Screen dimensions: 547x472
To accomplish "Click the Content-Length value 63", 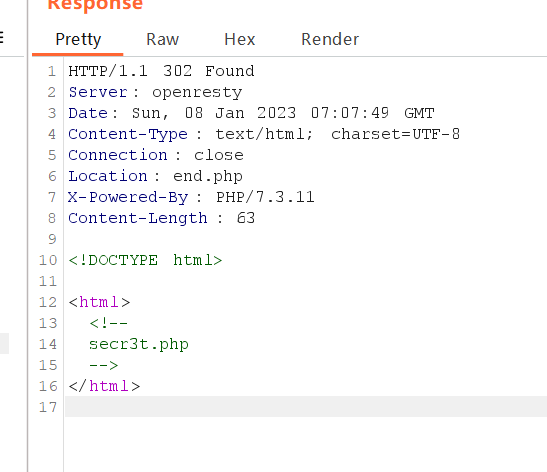I will point(246,218).
